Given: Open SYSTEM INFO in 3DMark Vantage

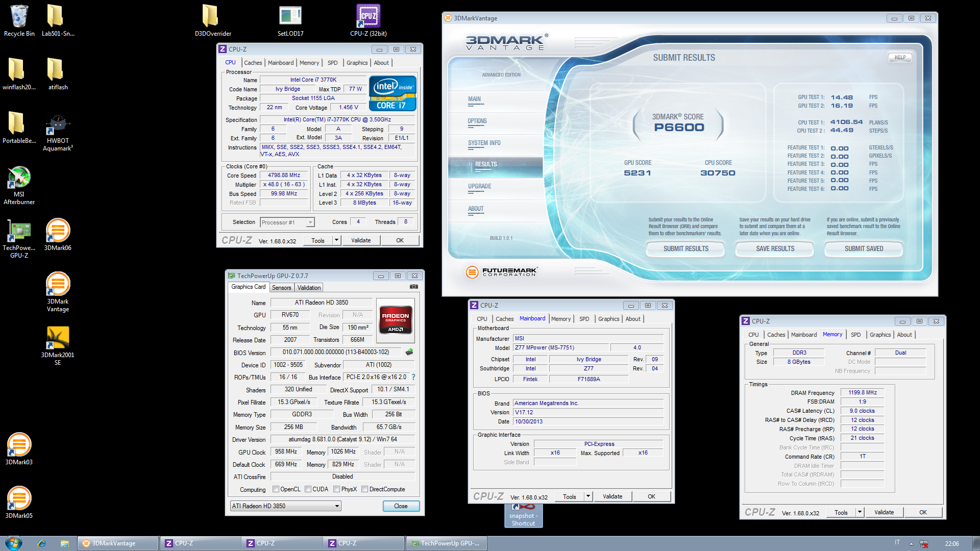Looking at the screenshot, I should 484,143.
